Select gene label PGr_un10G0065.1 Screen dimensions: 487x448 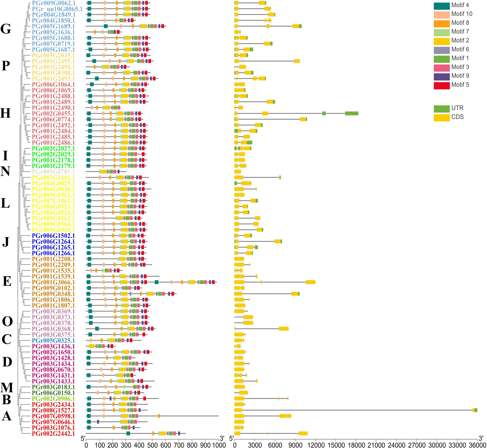[57, 9]
